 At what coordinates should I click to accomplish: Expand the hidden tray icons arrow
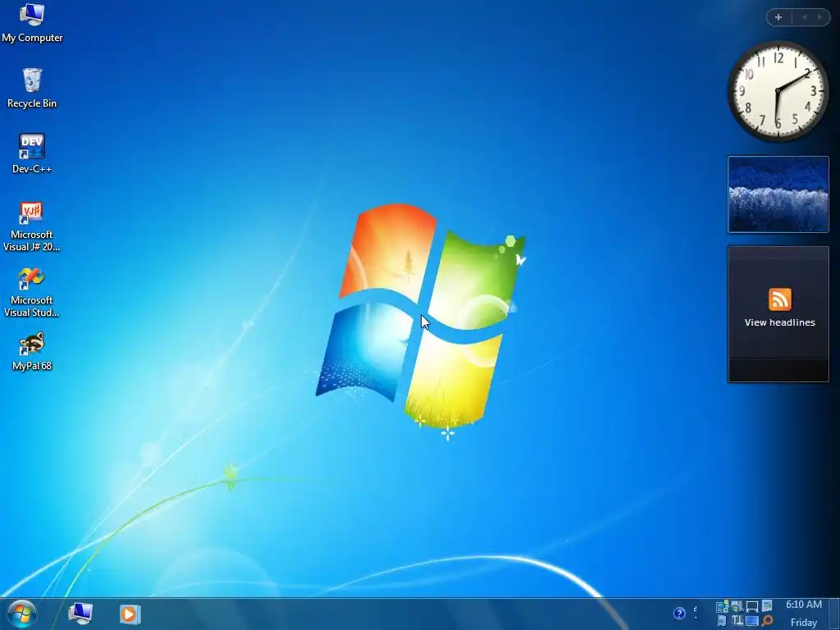tap(696, 613)
